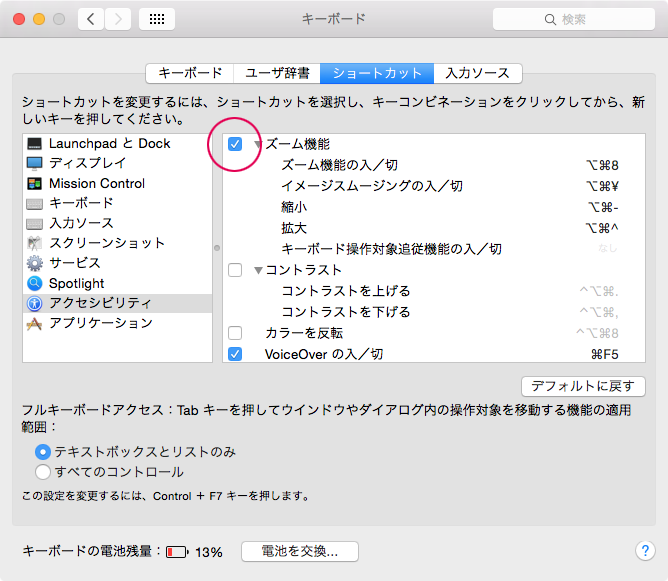
Task: Click the Launchpad と Dock icon
Action: pos(35,144)
